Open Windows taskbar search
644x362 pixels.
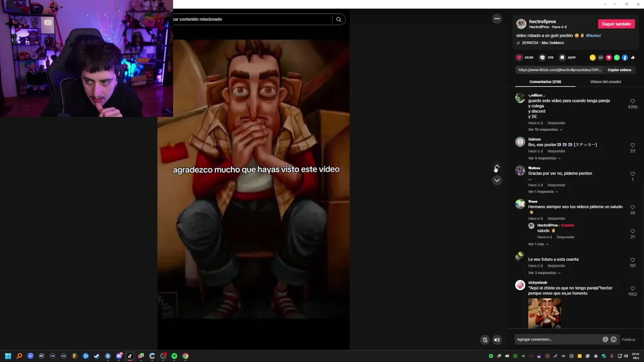(19, 356)
